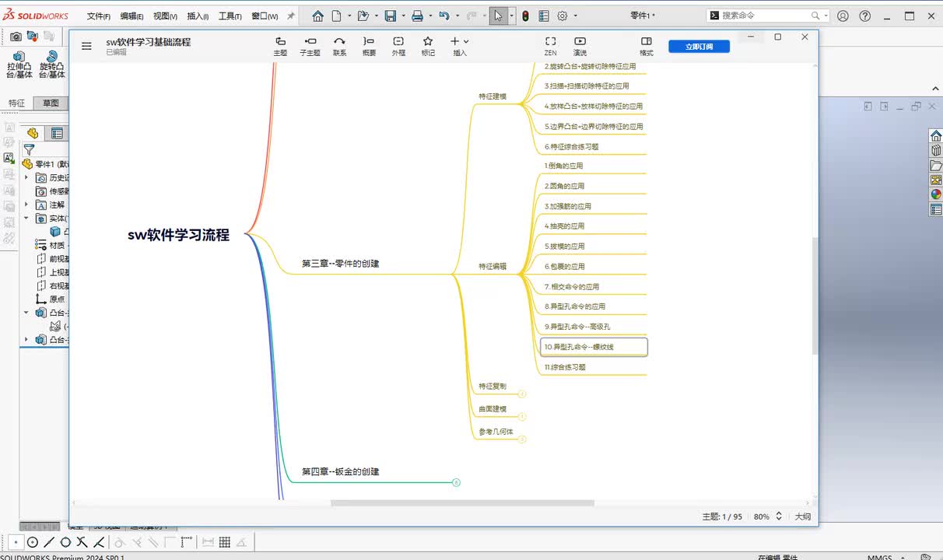The height and width of the screenshot is (560, 943).
Task: Click feature tree filter funnel icon
Action: click(x=29, y=149)
